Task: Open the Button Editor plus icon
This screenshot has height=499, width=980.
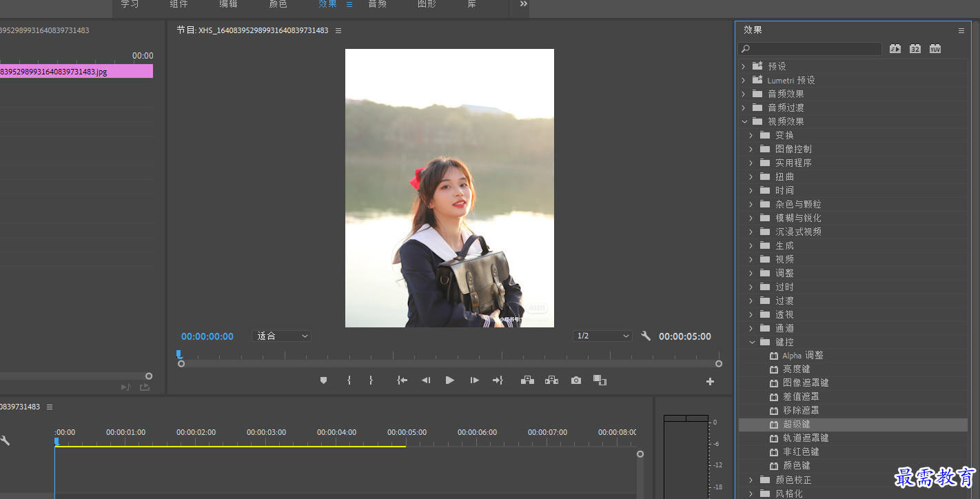Action: pos(710,381)
